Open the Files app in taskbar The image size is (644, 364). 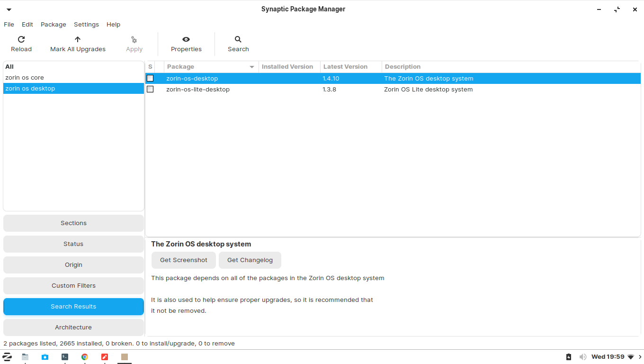25,357
